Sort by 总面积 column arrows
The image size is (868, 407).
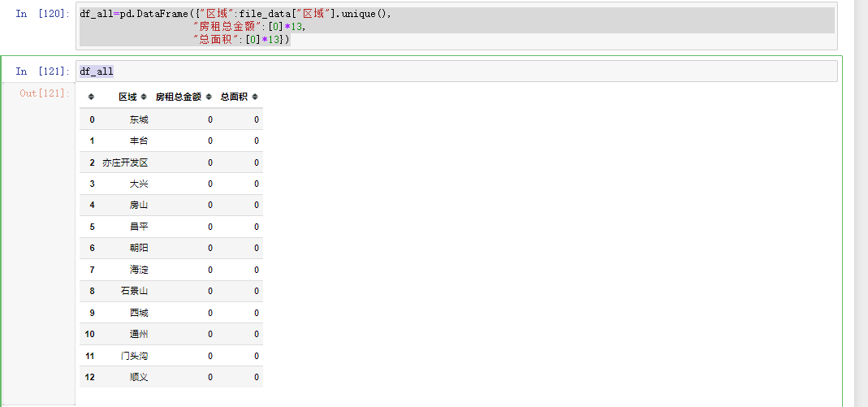255,97
